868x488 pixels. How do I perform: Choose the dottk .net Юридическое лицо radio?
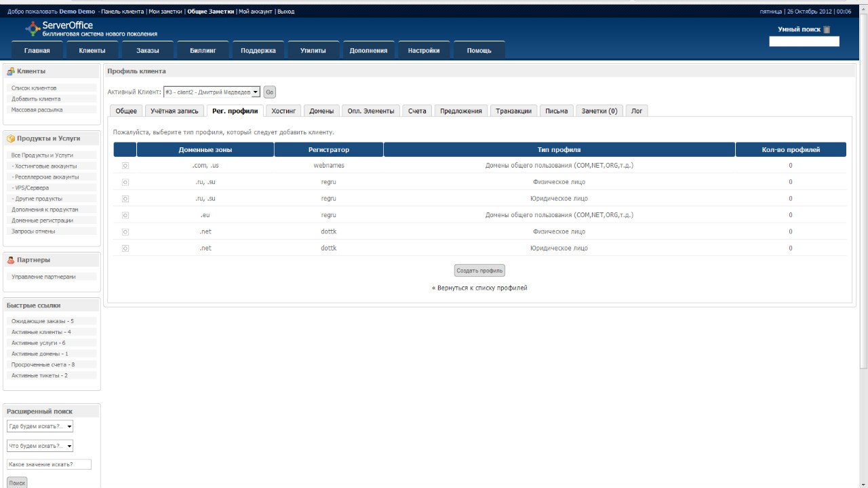coord(125,248)
